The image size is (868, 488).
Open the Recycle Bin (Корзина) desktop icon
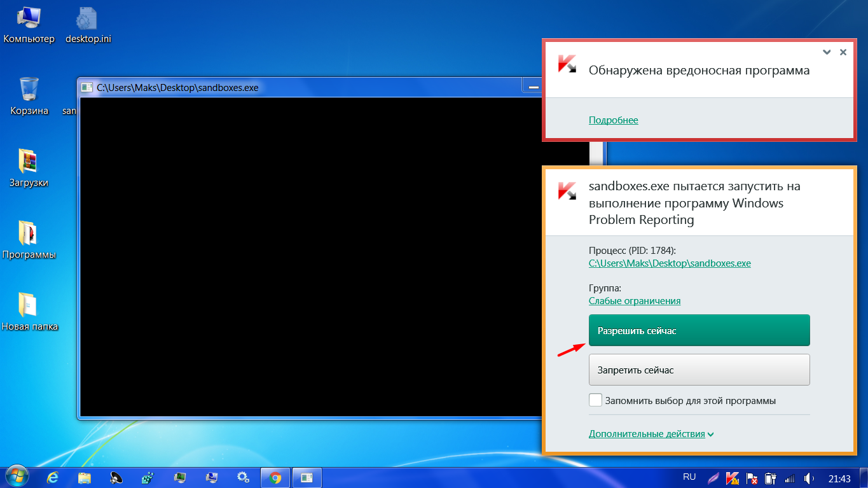click(29, 97)
